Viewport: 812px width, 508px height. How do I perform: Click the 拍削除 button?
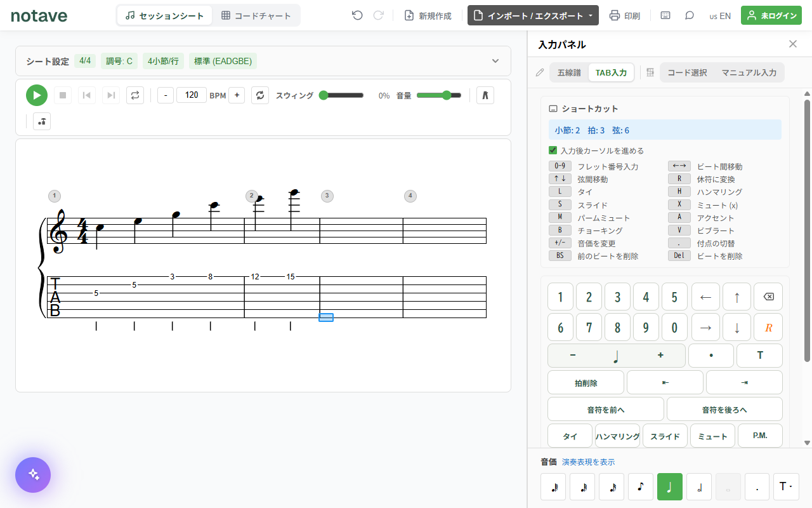click(x=586, y=383)
